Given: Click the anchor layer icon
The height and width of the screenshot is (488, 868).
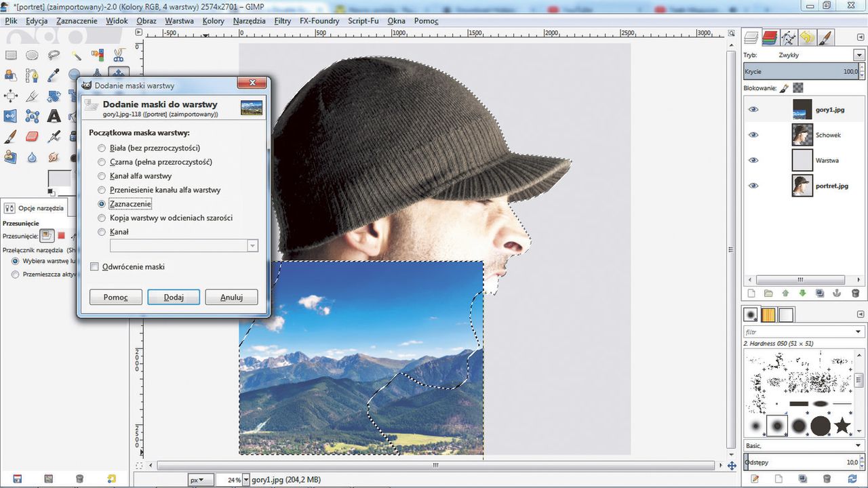Looking at the screenshot, I should click(837, 293).
